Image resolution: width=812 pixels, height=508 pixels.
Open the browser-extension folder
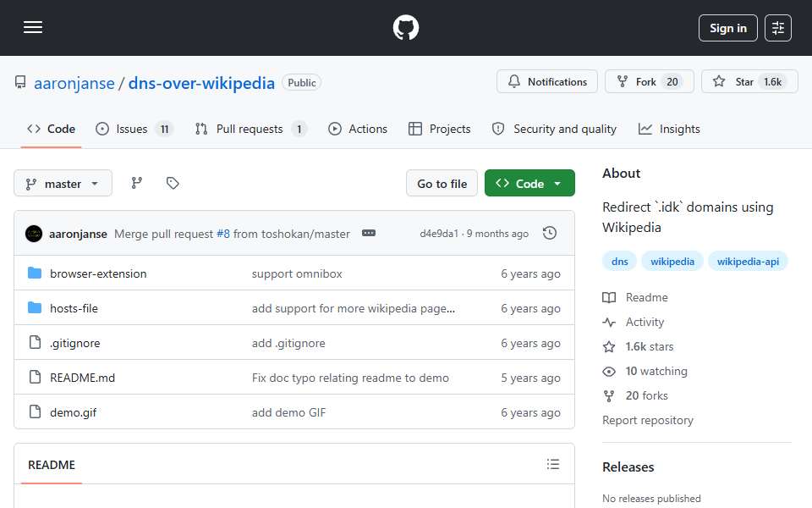click(x=98, y=273)
